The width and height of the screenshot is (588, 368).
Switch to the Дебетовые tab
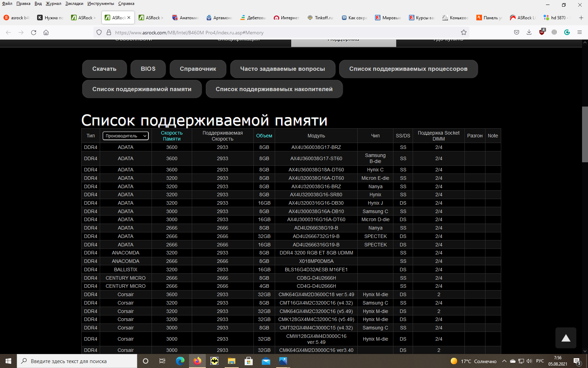click(253, 18)
